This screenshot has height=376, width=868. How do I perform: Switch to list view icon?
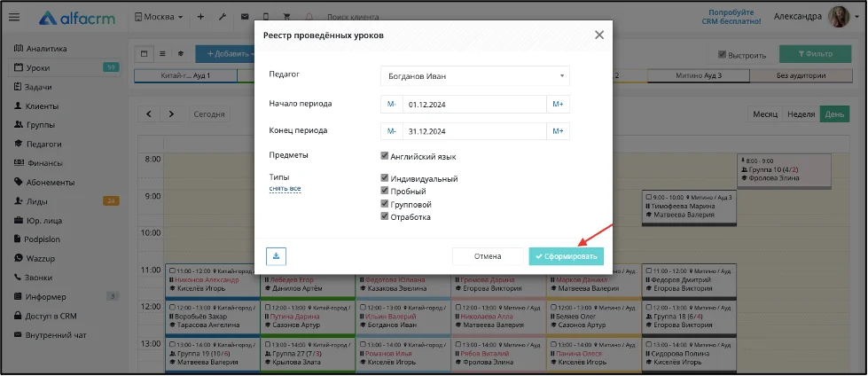(x=163, y=54)
